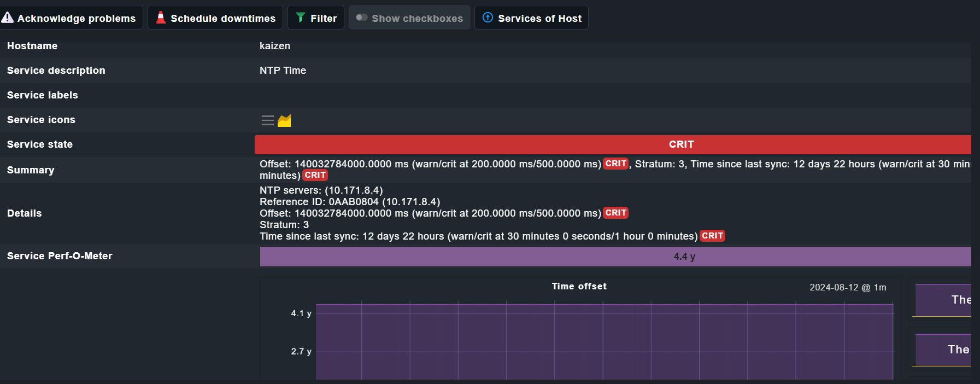This screenshot has width=980, height=384.
Task: Select the lower graph thumbnail on the right
Action: [x=943, y=350]
